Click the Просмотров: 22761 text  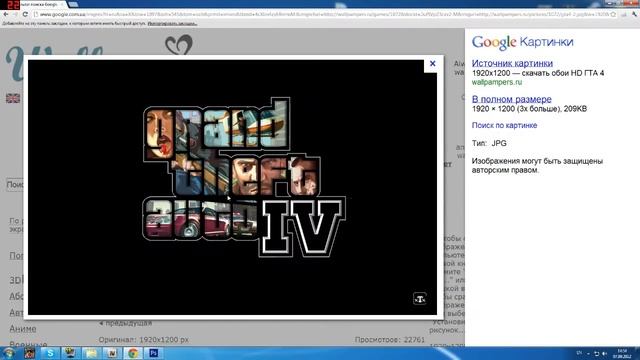point(389,340)
